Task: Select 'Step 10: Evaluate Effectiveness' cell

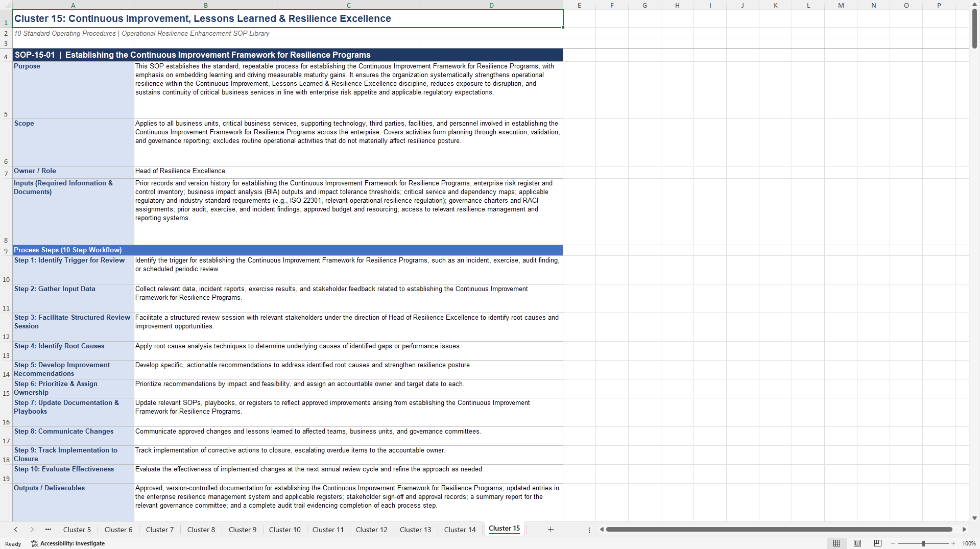Action: [73, 474]
